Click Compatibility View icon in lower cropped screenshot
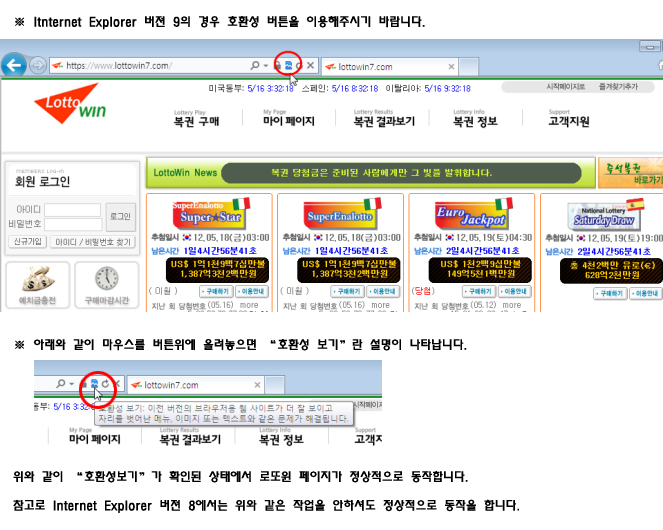 point(94,384)
